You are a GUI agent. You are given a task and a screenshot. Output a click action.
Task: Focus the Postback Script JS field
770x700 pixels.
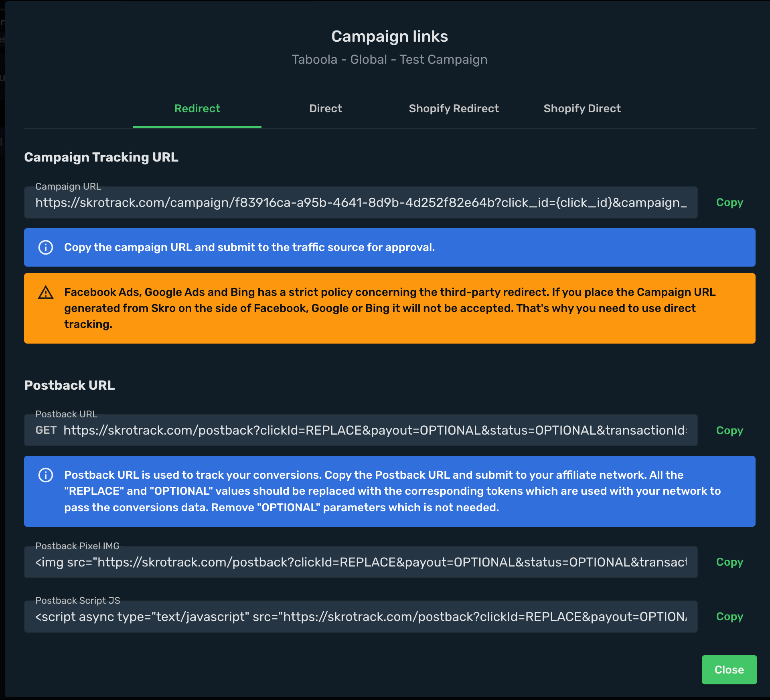pyautogui.click(x=361, y=617)
